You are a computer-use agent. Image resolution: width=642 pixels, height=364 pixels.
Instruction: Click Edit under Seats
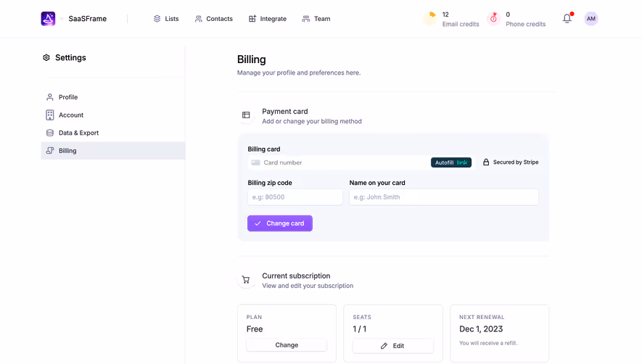click(x=393, y=346)
